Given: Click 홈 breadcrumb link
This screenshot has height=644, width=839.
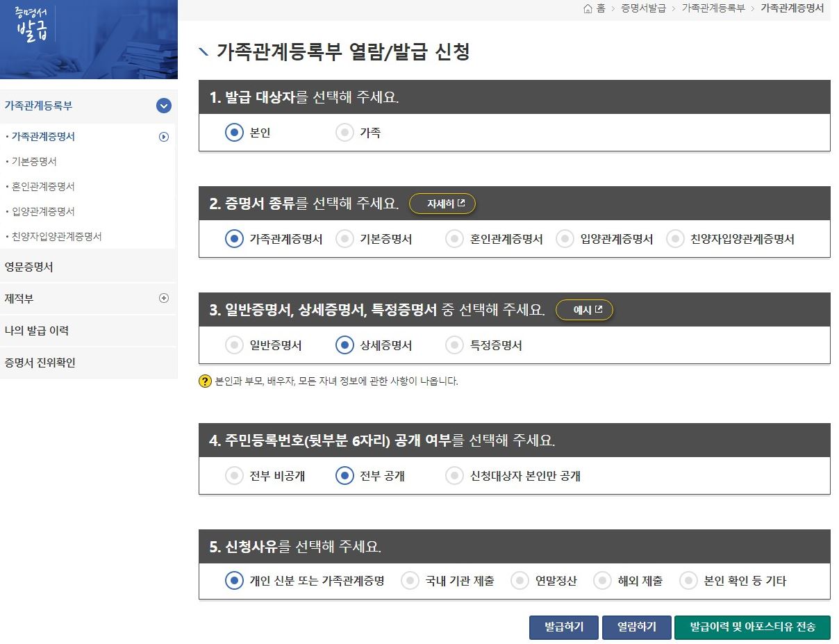Looking at the screenshot, I should point(601,8).
